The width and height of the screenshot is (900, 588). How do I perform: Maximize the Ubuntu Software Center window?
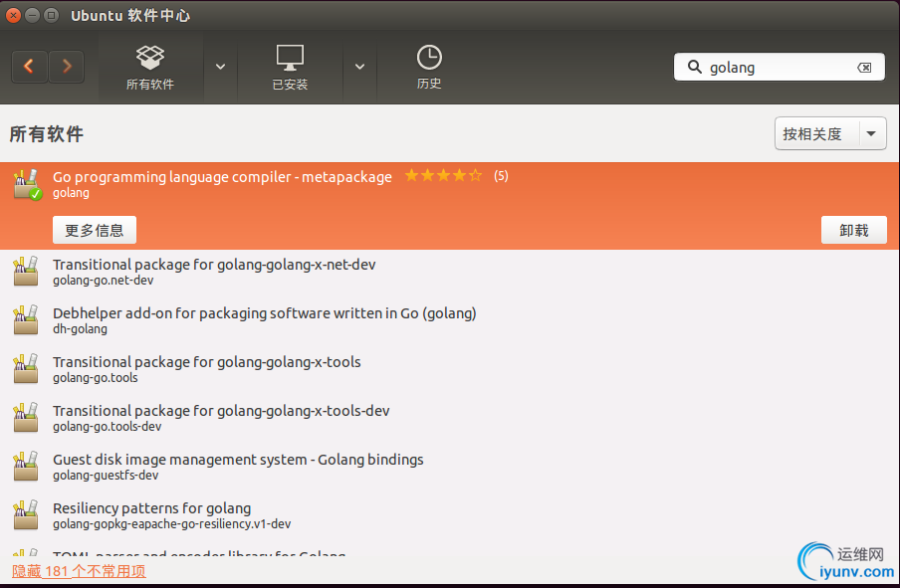[x=52, y=16]
